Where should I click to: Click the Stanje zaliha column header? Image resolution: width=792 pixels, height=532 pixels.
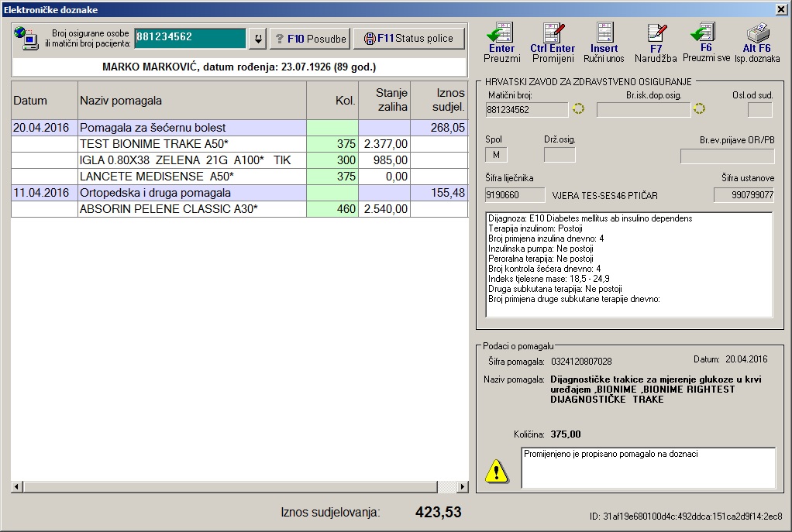point(384,101)
